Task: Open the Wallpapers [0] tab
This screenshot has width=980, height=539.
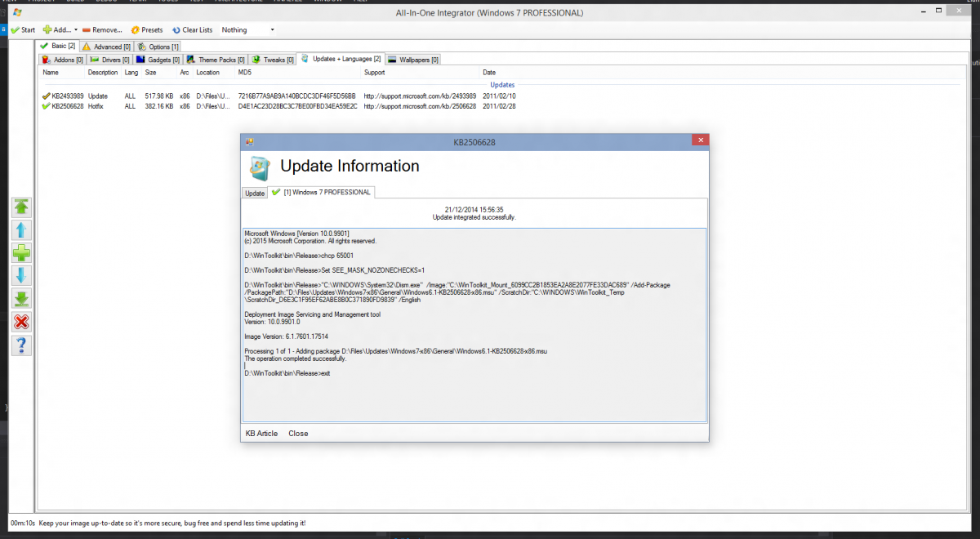Action: (413, 60)
